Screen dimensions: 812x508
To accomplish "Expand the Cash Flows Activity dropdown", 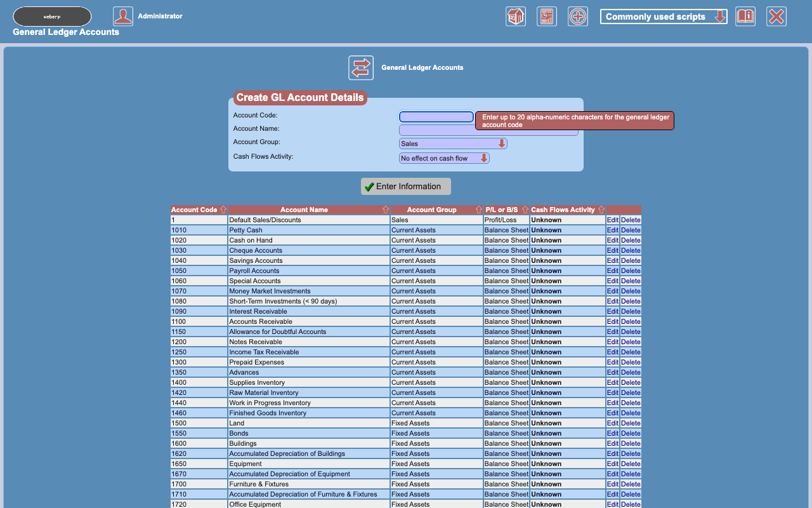I will tap(444, 158).
